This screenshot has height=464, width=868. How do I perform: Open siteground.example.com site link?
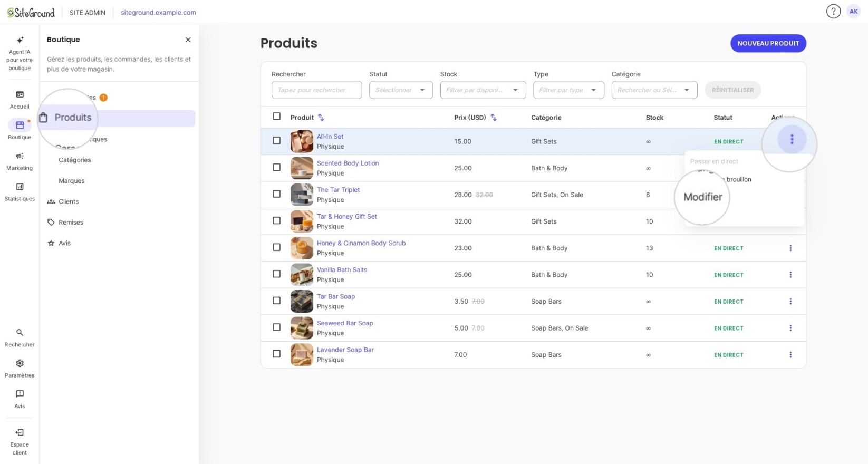(x=158, y=13)
